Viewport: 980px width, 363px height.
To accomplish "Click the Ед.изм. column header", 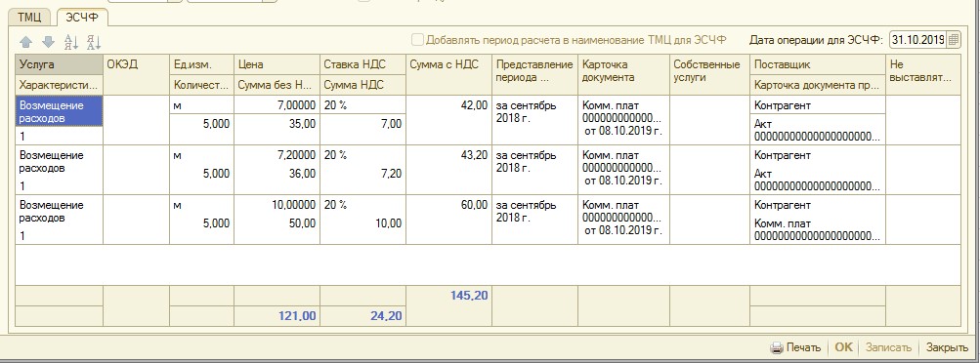I will coord(201,64).
